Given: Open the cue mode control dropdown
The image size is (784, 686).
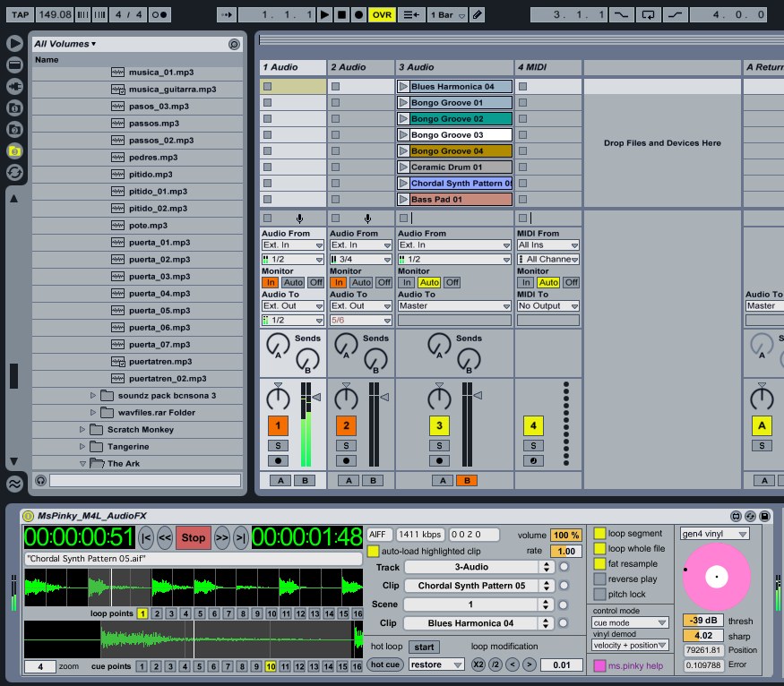Looking at the screenshot, I should click(631, 622).
